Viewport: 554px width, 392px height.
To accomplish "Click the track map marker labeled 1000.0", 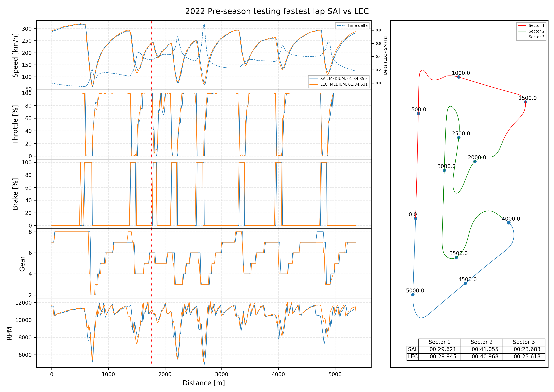I will coord(459,77).
